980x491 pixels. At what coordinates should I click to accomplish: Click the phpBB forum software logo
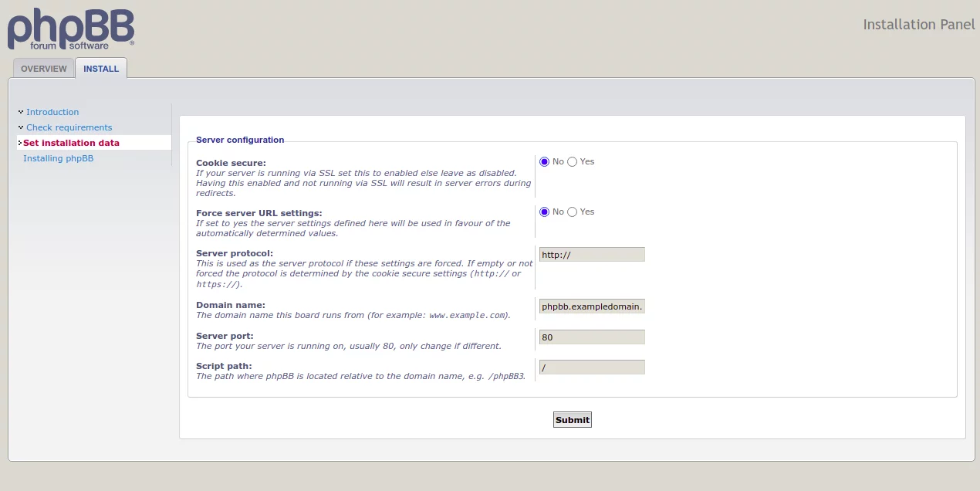coord(71,29)
